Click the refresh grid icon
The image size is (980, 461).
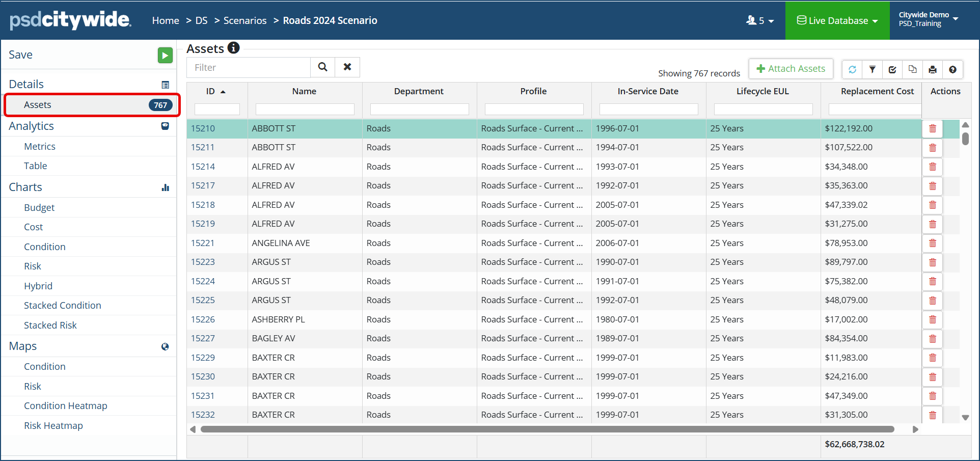pyautogui.click(x=852, y=69)
